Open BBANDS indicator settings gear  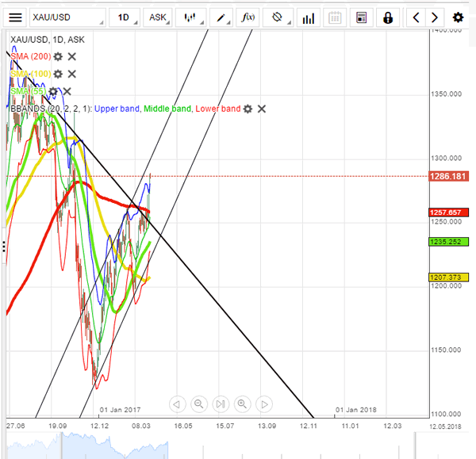248,109
